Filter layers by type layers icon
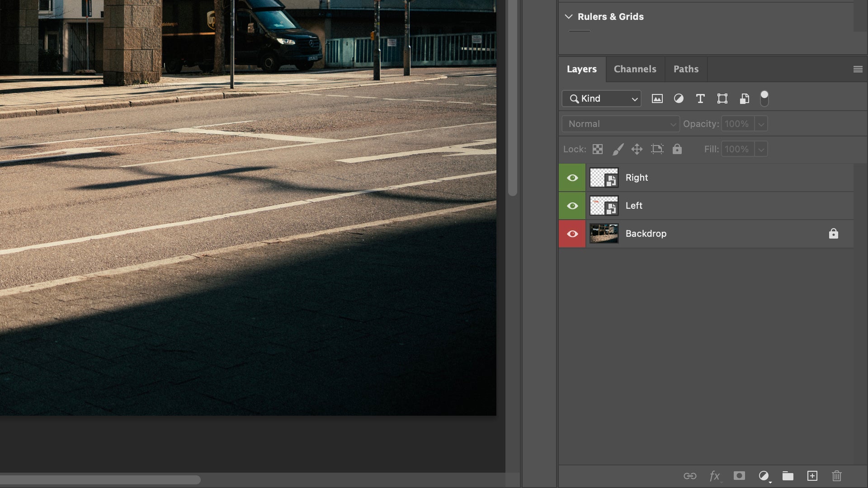Viewport: 868px width, 488px height. [700, 99]
